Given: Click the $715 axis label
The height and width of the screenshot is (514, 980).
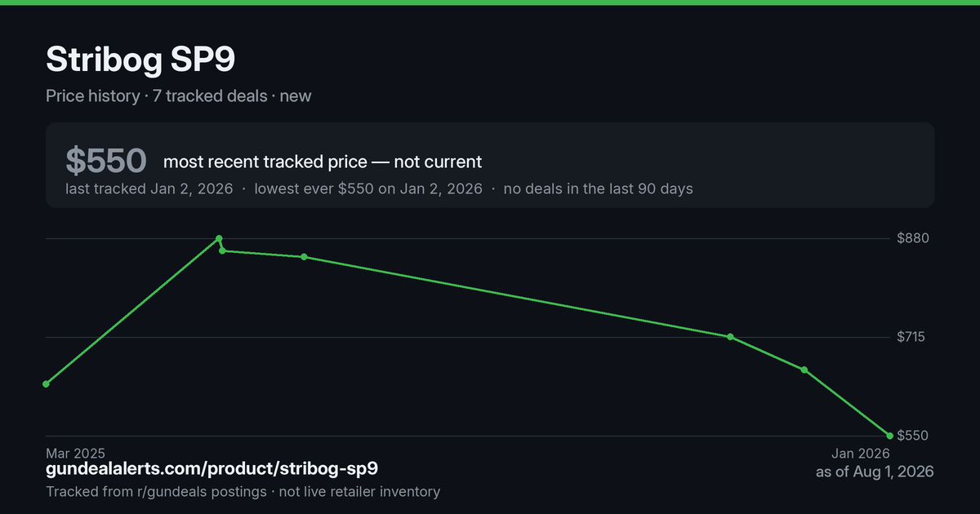Looking at the screenshot, I should pyautogui.click(x=912, y=337).
